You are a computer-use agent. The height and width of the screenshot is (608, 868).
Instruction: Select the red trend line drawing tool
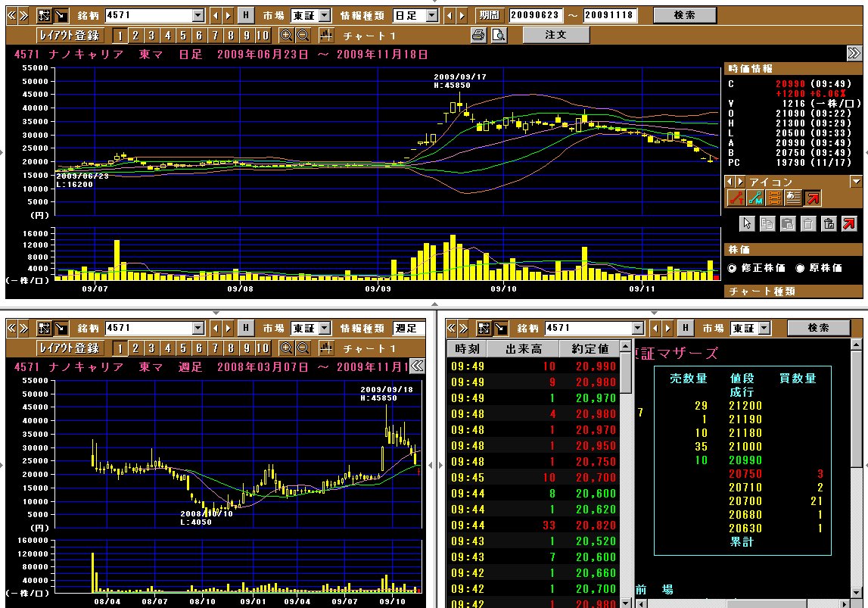click(x=735, y=198)
